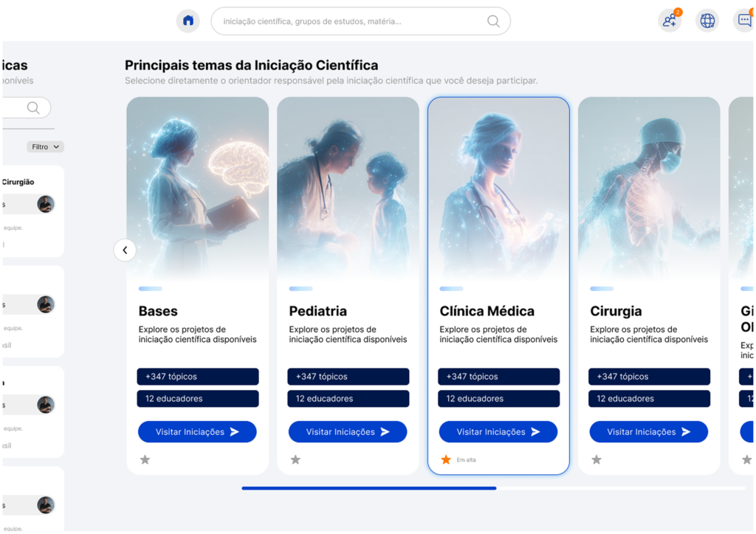The image size is (756, 534).
Task: Click the left sidebar search magnifier icon
Action: [33, 108]
